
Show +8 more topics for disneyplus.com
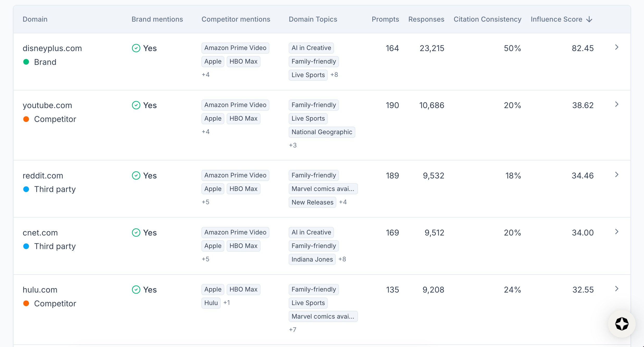(x=334, y=75)
